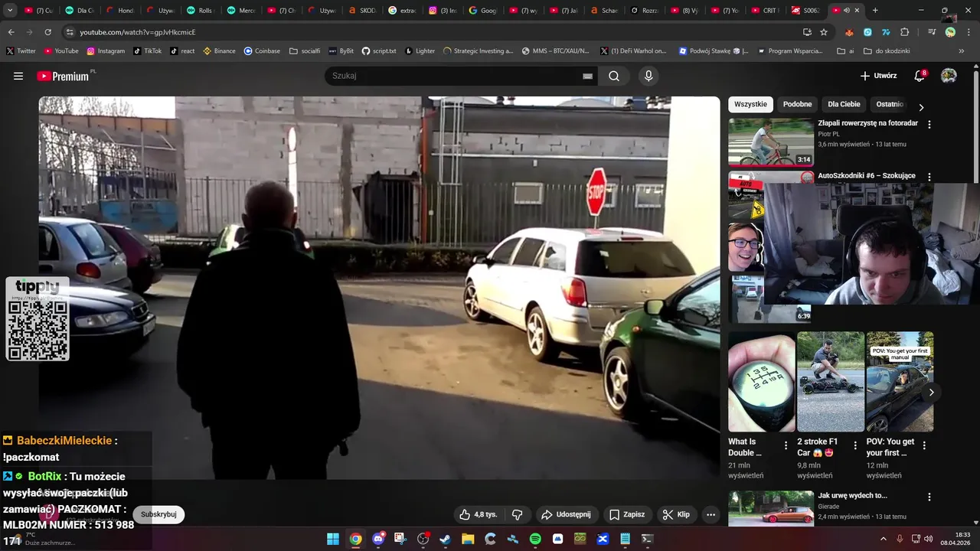Viewport: 980px width, 551px height.
Task: Mute the tab via its speaker icon
Action: click(846, 11)
